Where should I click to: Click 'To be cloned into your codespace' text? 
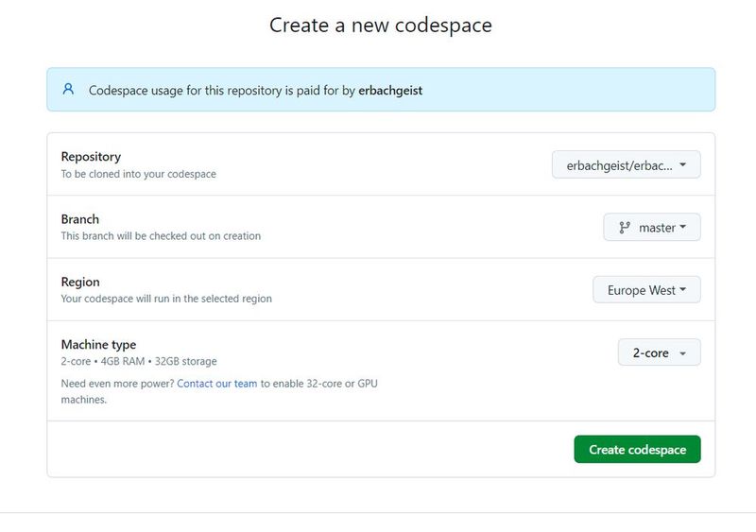tap(138, 174)
